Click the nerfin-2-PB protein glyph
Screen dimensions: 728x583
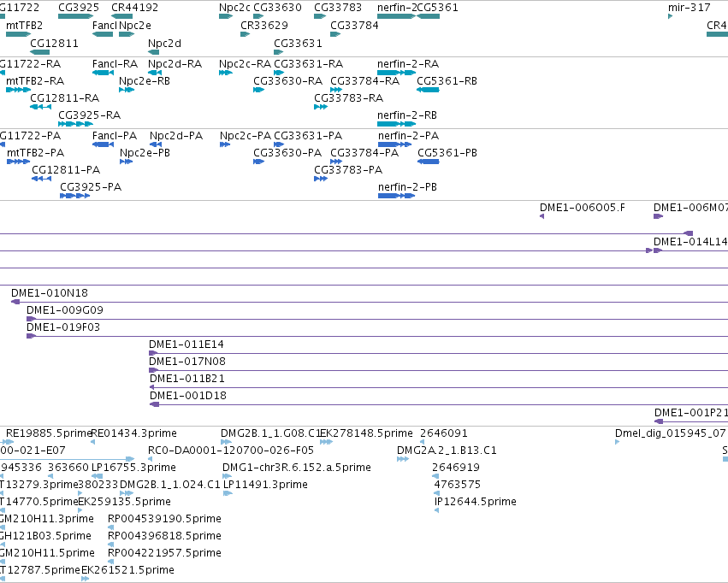tap(396, 196)
